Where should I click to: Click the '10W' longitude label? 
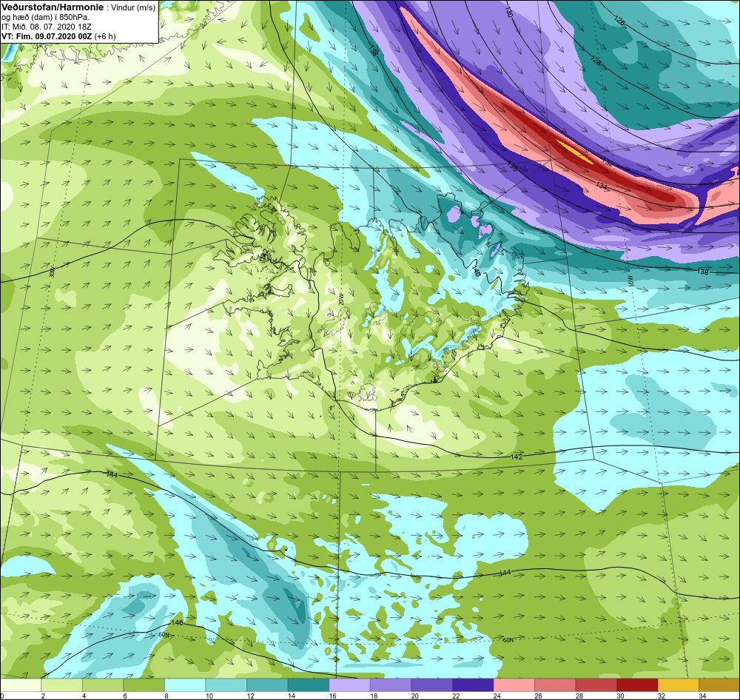pos(630,280)
